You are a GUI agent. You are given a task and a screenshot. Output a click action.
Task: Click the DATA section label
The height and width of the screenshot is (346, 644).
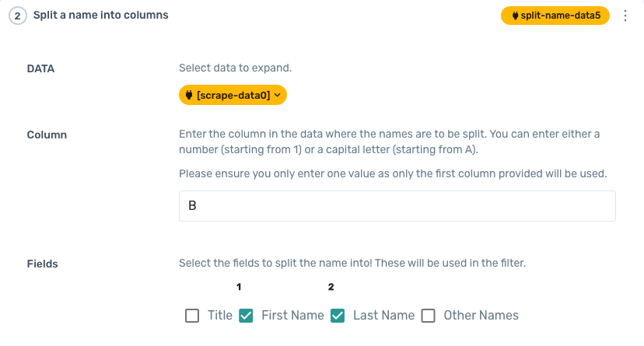41,68
